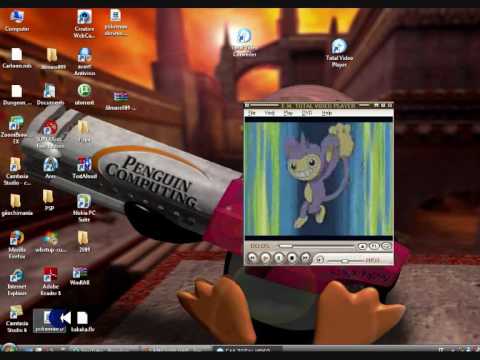Click the video seek progress bar

click(x=317, y=246)
